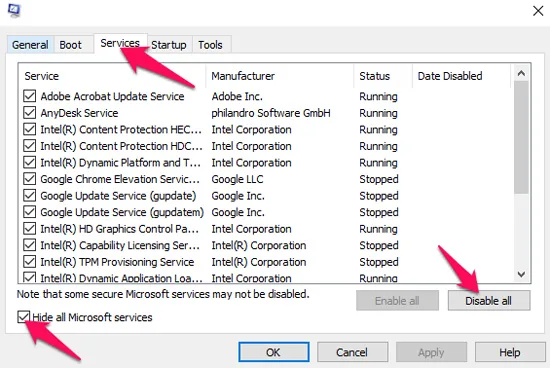Screen dimensions: 550x368
Task: Uncheck Intel(R) Dynamic Platform and T... service
Action: (29, 163)
